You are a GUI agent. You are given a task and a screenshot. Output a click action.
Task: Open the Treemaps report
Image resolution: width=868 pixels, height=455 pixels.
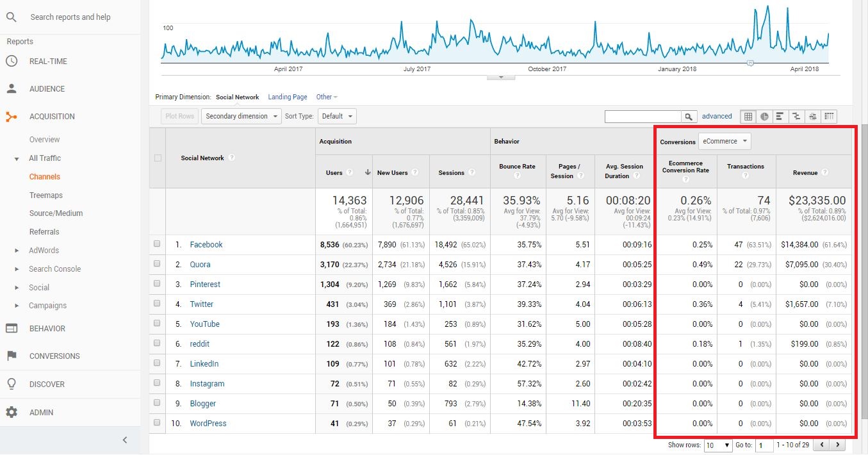click(x=45, y=195)
